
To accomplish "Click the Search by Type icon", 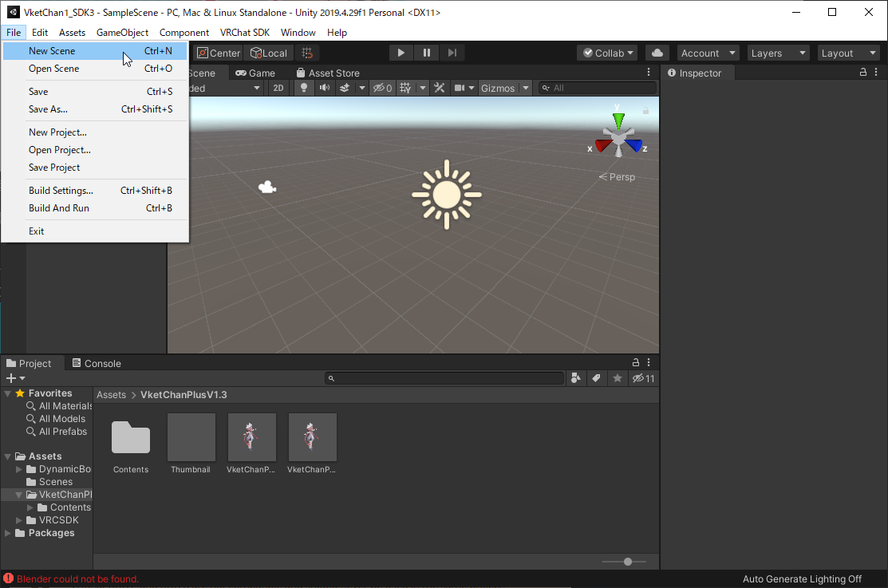I will 577,378.
